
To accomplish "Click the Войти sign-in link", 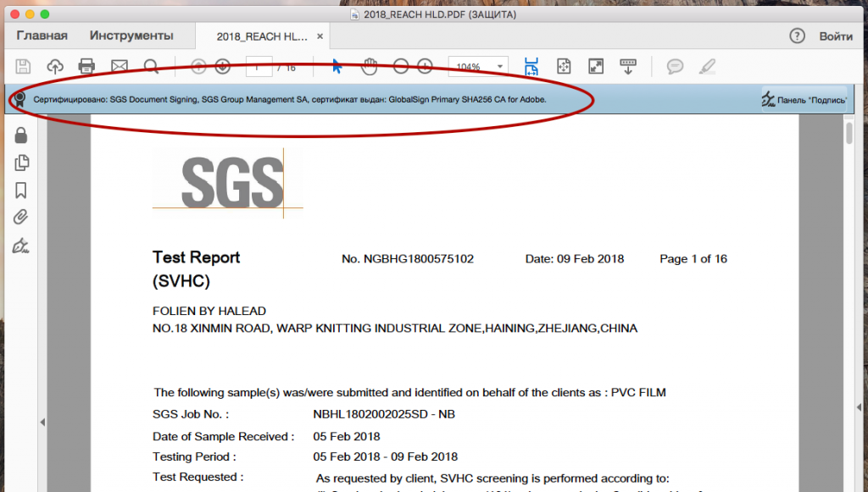I will pyautogui.click(x=836, y=36).
